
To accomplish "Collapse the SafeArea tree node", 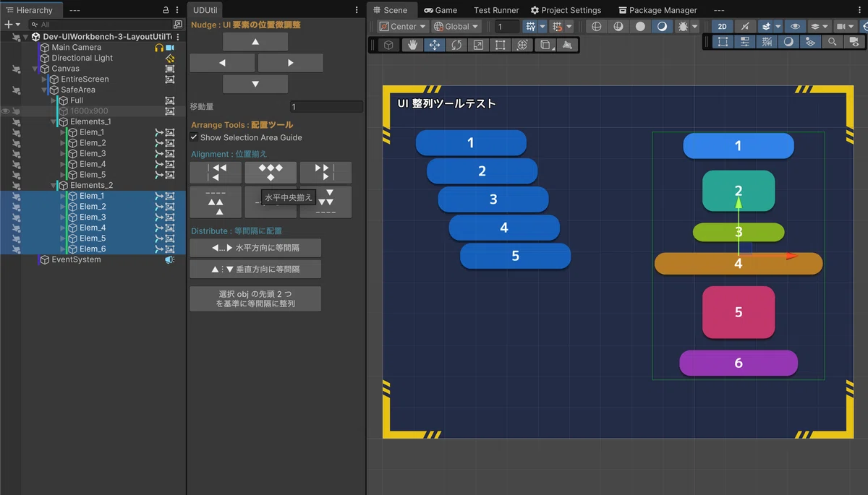I will (x=44, y=90).
